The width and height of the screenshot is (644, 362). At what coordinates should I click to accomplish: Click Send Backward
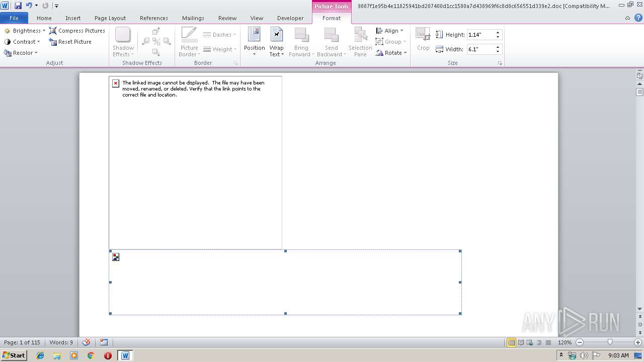(x=331, y=42)
